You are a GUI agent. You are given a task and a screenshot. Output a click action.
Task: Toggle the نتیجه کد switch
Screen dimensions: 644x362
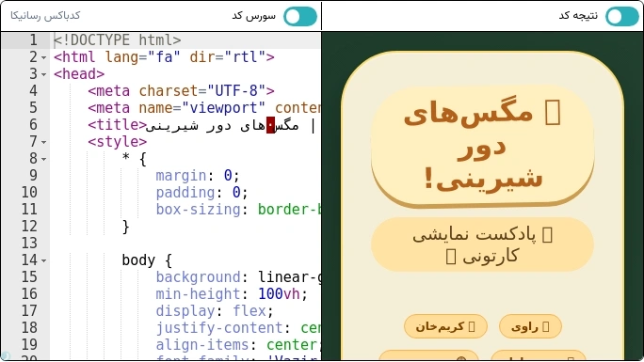[x=622, y=16]
